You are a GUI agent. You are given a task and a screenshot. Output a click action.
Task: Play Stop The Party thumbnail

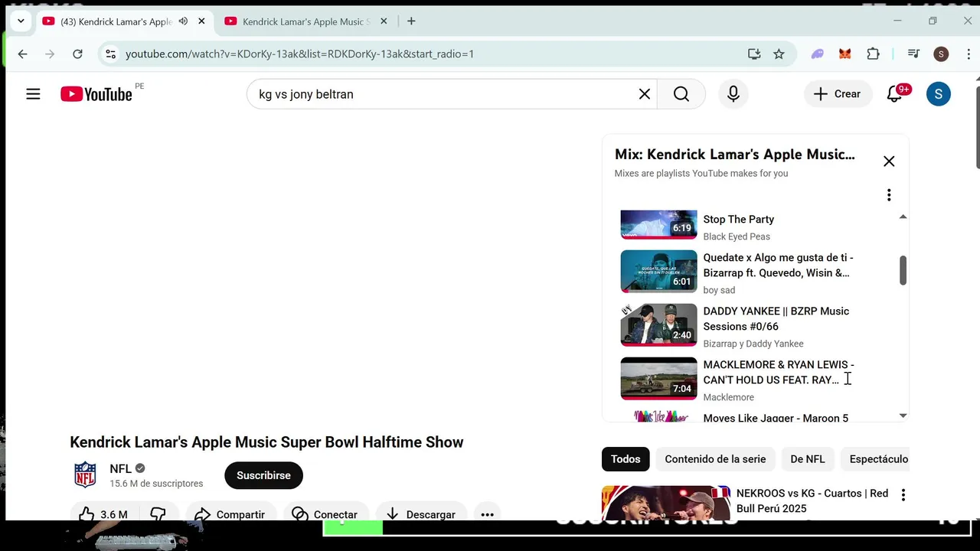[658, 225]
